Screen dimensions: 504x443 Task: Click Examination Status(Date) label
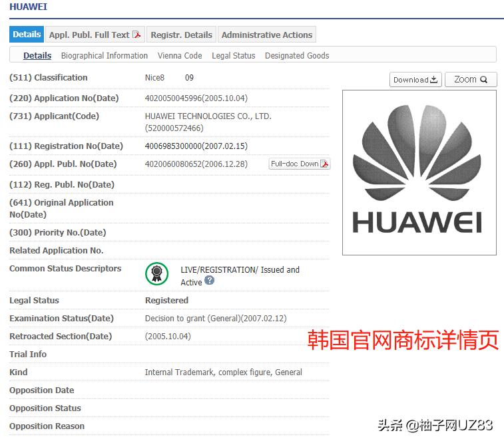(x=61, y=319)
